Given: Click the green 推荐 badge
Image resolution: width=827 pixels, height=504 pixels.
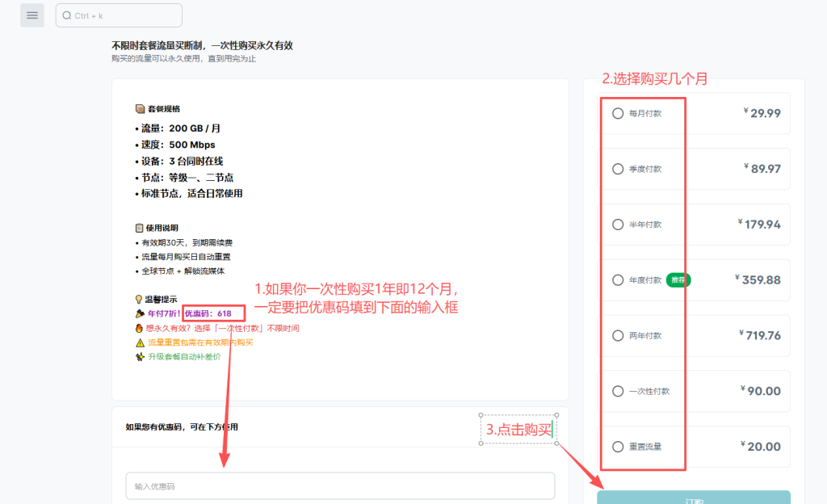Looking at the screenshot, I should [678, 280].
